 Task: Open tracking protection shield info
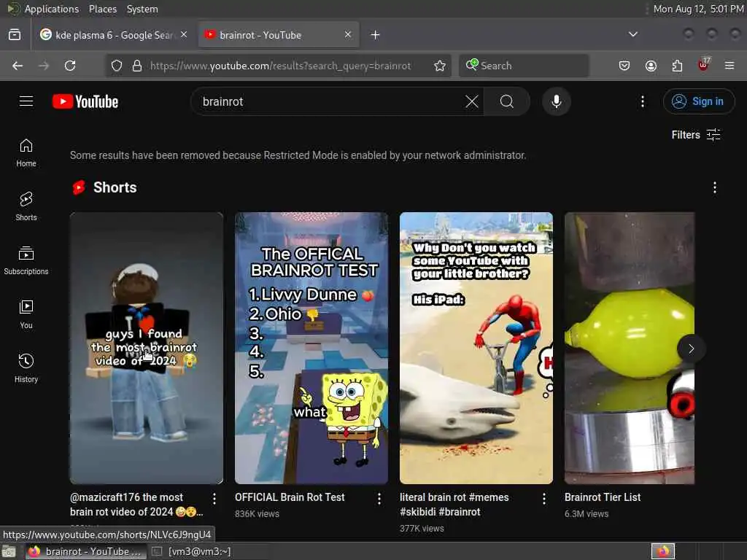[x=117, y=66]
